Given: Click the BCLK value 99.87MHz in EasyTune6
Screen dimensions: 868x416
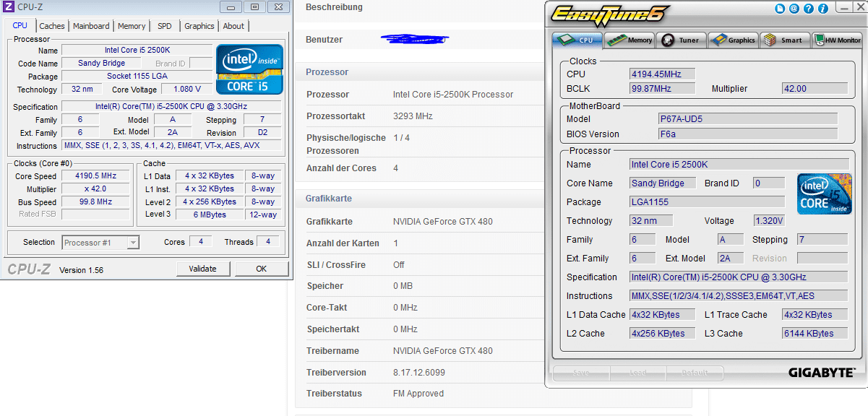Looking at the screenshot, I should tap(663, 89).
